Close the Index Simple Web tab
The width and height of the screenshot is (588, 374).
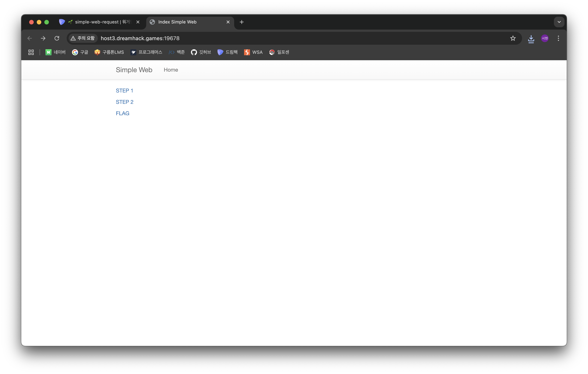228,22
